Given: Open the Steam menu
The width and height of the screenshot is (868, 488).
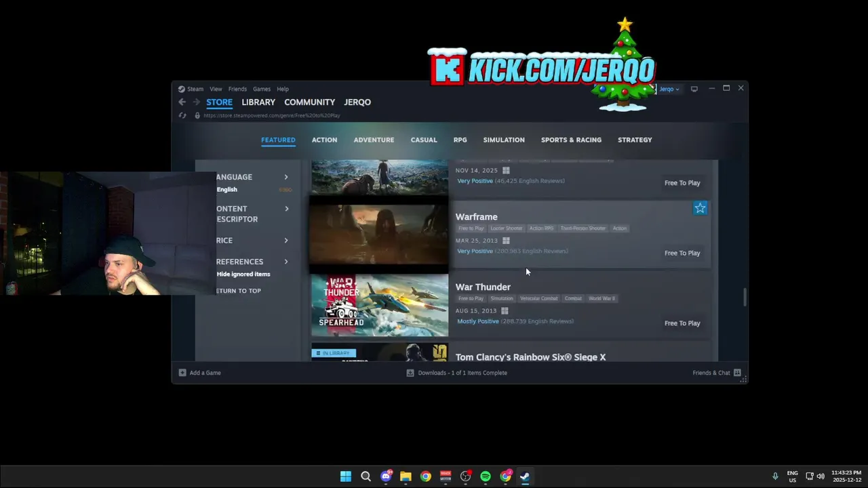Looking at the screenshot, I should tap(195, 89).
